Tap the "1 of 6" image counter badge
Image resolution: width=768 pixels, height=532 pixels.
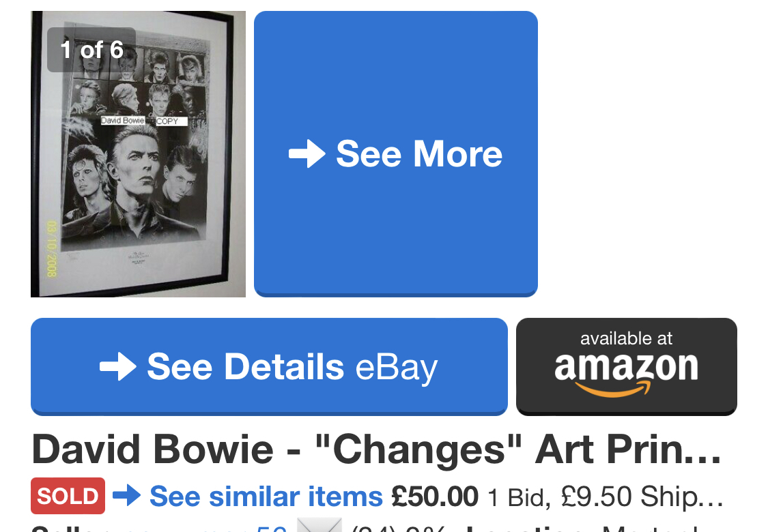tap(91, 50)
